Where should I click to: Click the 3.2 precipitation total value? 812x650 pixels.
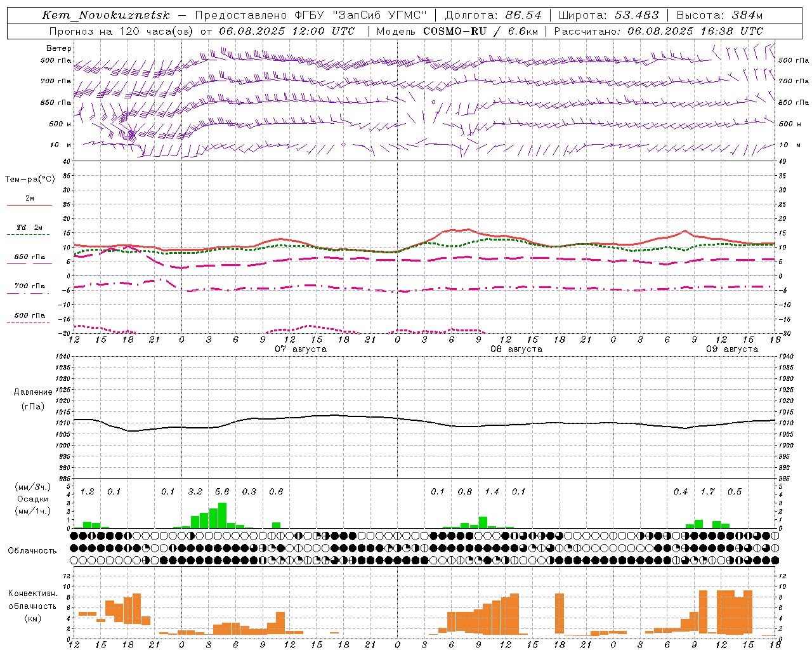(195, 491)
